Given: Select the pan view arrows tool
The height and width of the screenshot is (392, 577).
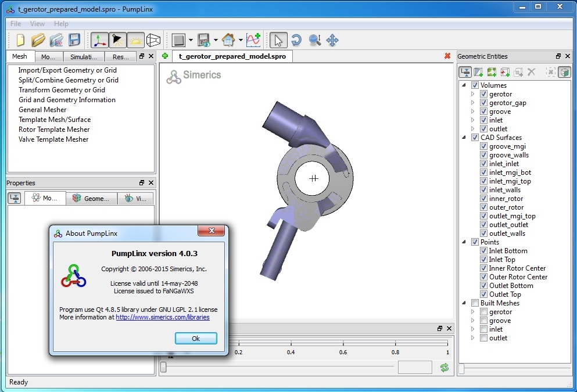Looking at the screenshot, I should pos(332,40).
